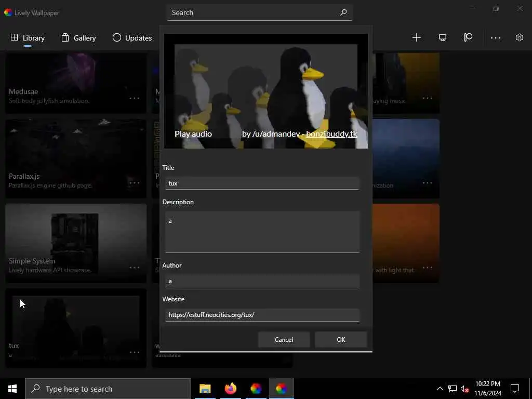Select the tux wallpaper tile
This screenshot has width=532, height=399.
click(x=76, y=328)
